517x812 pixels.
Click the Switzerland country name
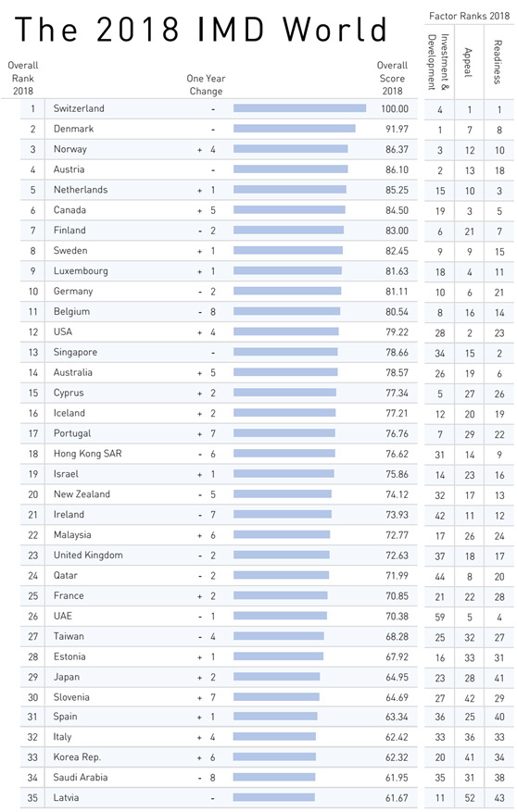(x=79, y=108)
